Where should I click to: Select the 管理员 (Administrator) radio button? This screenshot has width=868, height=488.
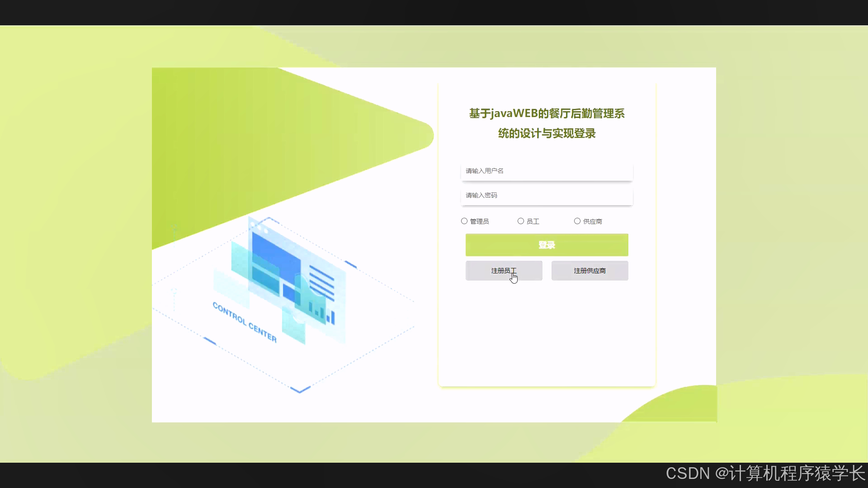[464, 221]
